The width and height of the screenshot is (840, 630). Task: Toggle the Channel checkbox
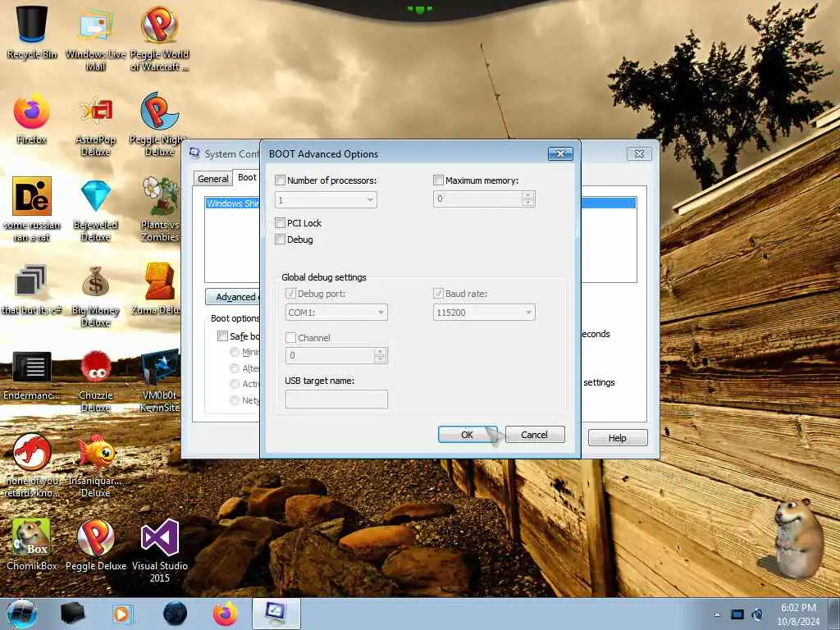291,338
